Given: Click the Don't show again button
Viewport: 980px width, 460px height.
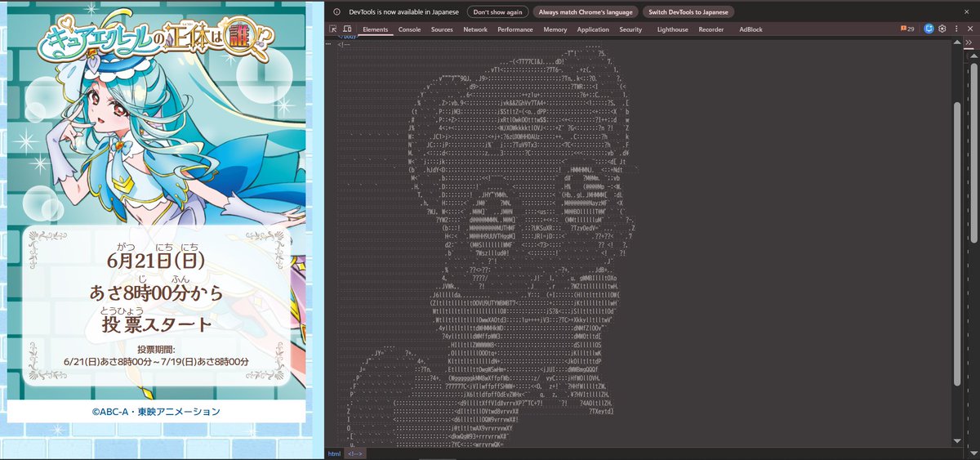Looking at the screenshot, I should pos(498,11).
